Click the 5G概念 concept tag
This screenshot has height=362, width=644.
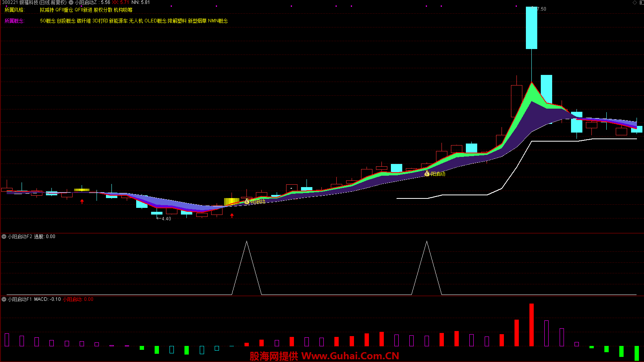pos(48,21)
